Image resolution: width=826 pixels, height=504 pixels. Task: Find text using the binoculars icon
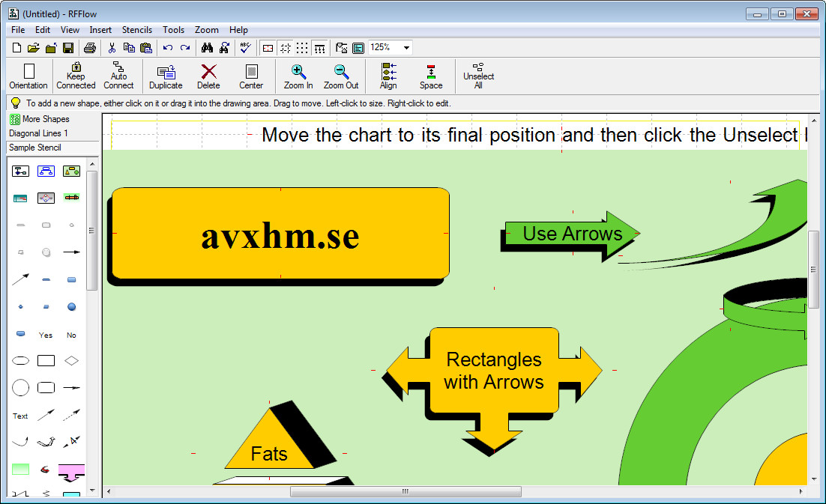tap(207, 48)
